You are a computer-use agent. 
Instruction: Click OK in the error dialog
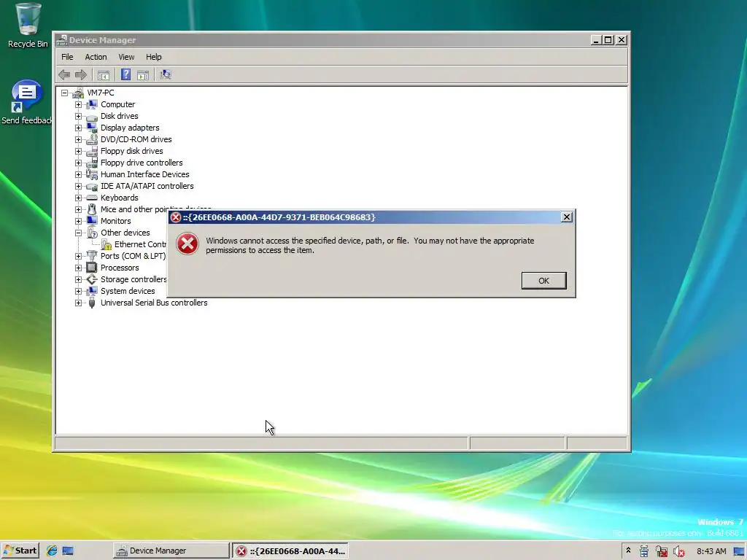point(543,281)
